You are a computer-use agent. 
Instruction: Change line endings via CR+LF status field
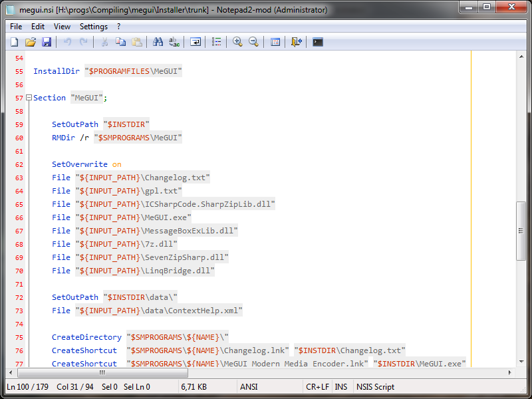coord(317,387)
